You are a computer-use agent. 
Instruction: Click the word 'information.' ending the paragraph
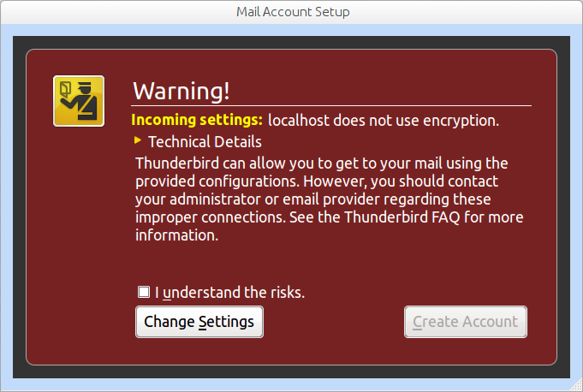[x=176, y=235]
